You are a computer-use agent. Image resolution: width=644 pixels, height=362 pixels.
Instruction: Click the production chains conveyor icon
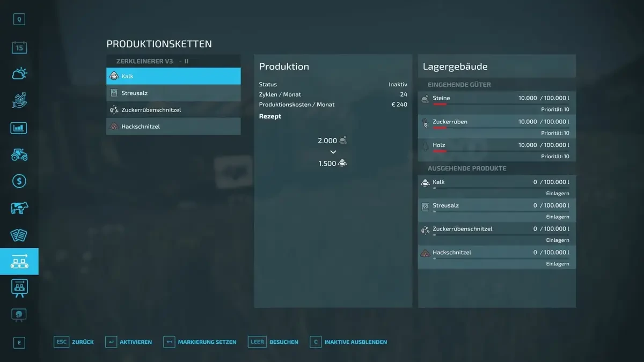click(19, 262)
